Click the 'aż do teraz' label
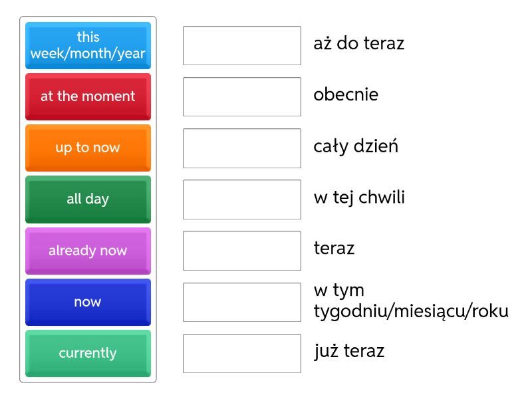Screen dimensions: 532x399 [358, 44]
